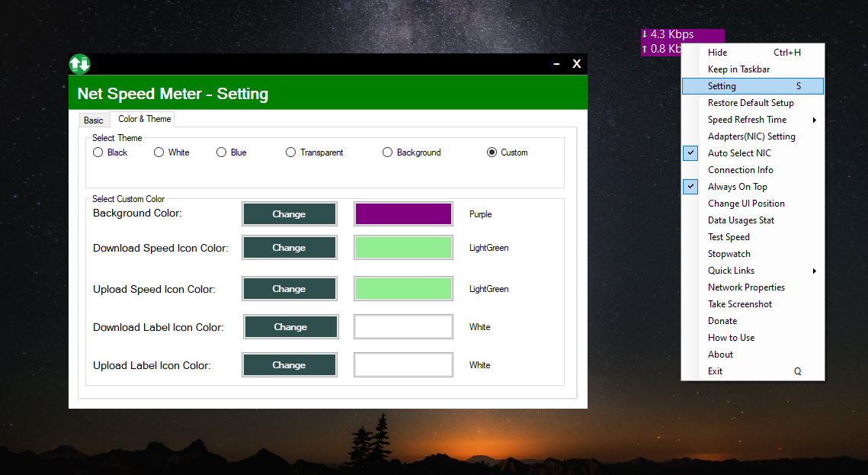Expand the Quick Links submenu

pyautogui.click(x=730, y=270)
